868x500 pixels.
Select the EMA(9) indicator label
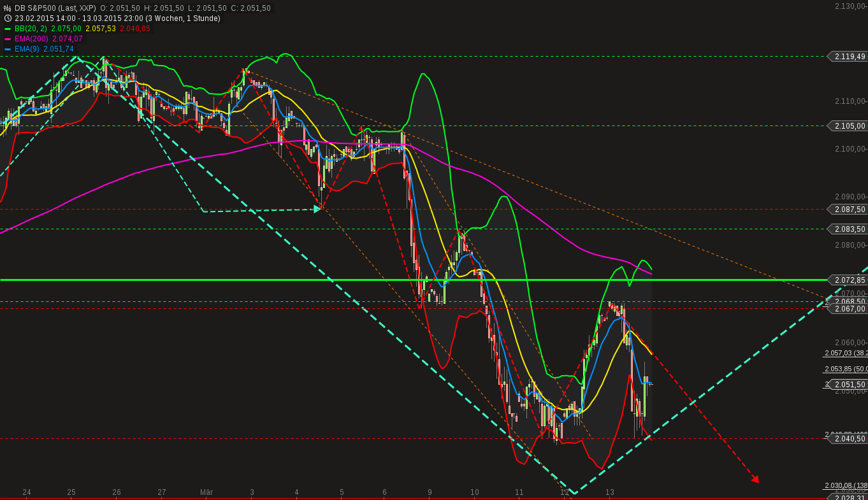[27, 49]
